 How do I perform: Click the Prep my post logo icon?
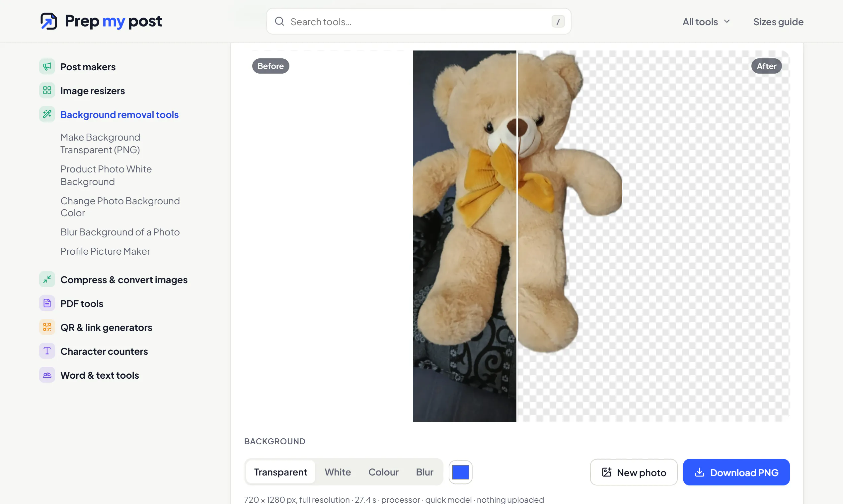pyautogui.click(x=48, y=21)
